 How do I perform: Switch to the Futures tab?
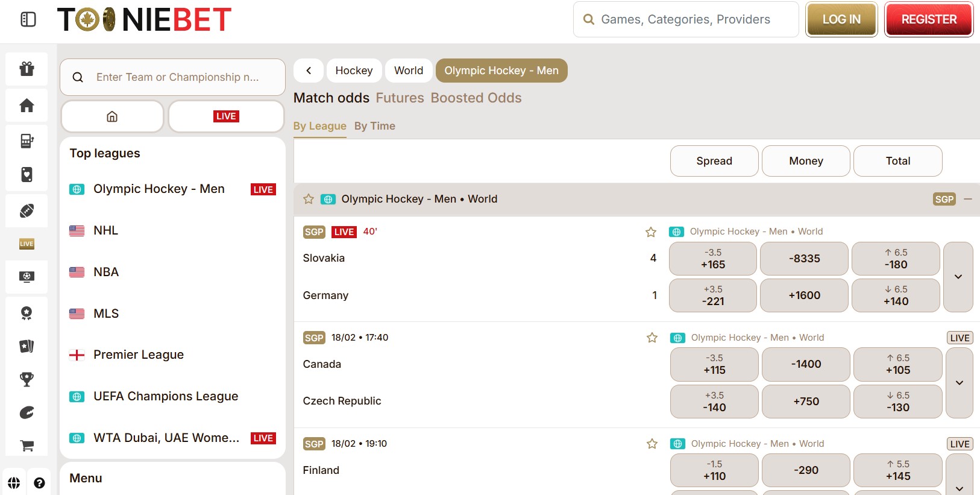(x=400, y=98)
